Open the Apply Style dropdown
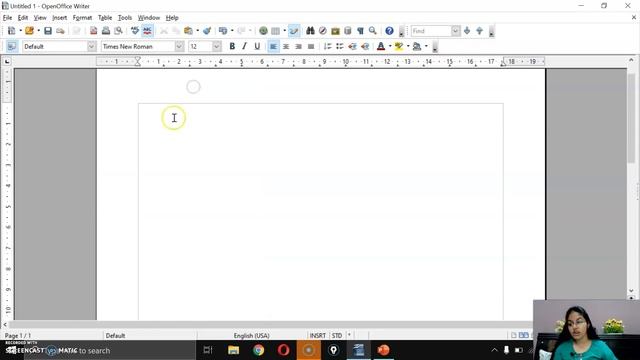The height and width of the screenshot is (360, 640). point(91,47)
